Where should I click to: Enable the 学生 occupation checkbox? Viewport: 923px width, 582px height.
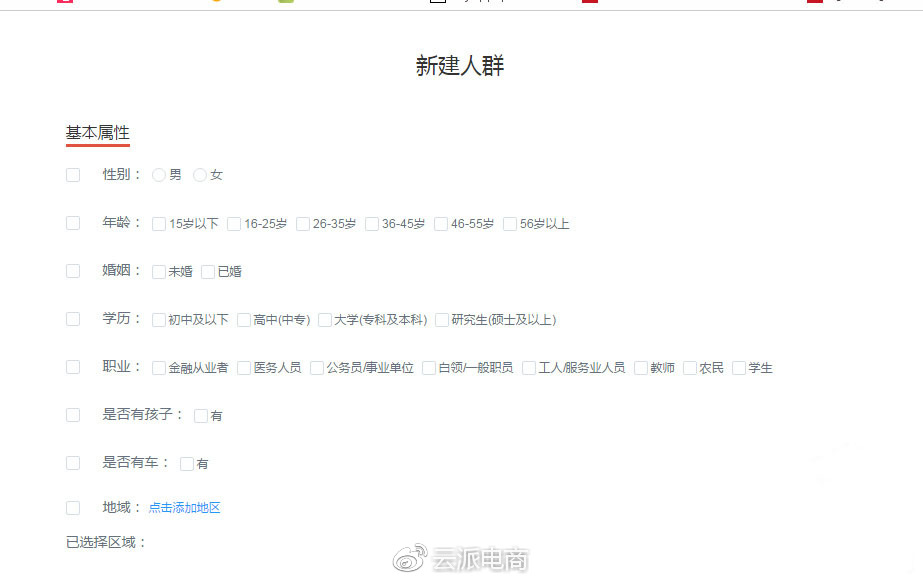[737, 367]
